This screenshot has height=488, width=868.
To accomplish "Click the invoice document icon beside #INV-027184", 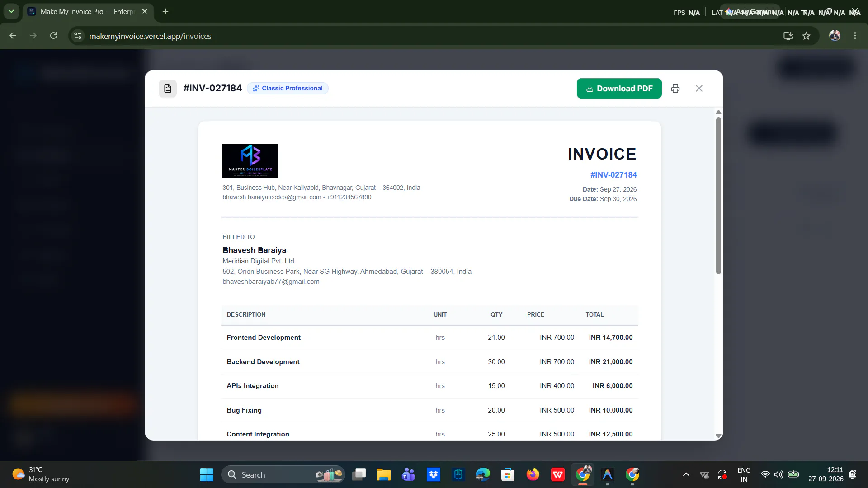I will point(168,89).
